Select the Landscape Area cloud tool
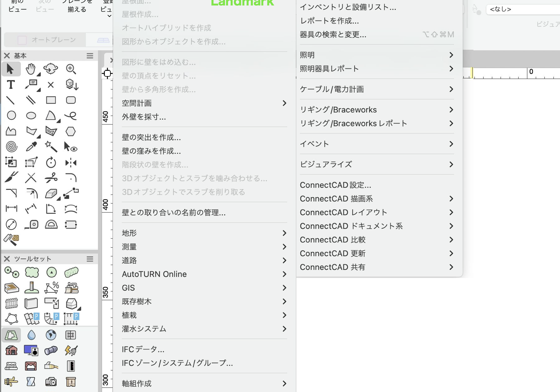 pos(32,272)
